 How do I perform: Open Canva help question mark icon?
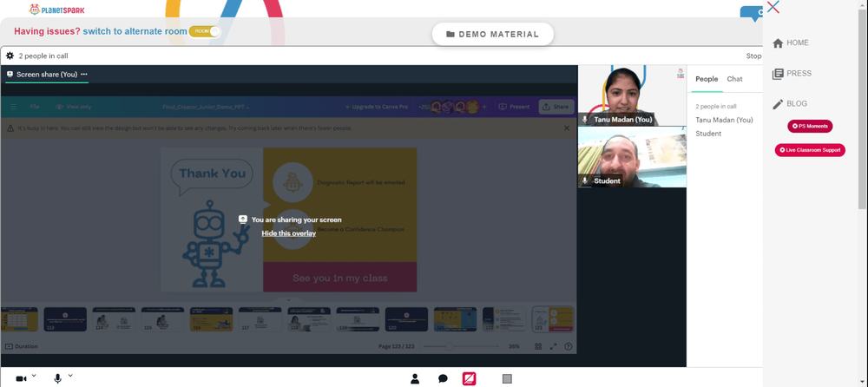(568, 346)
